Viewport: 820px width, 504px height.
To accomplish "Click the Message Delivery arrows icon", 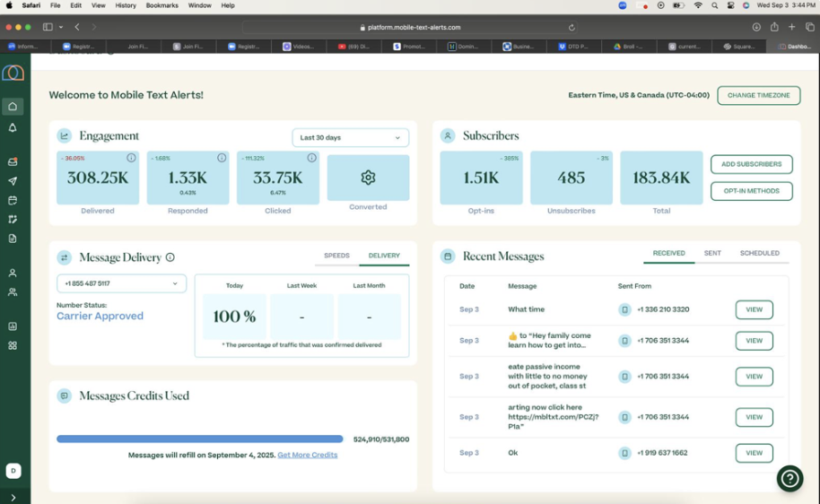I will click(x=65, y=257).
